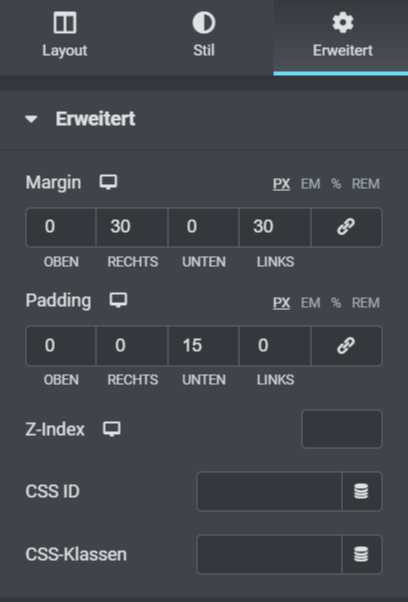Select the EM unit for Margin
This screenshot has width=408, height=602.
click(310, 184)
